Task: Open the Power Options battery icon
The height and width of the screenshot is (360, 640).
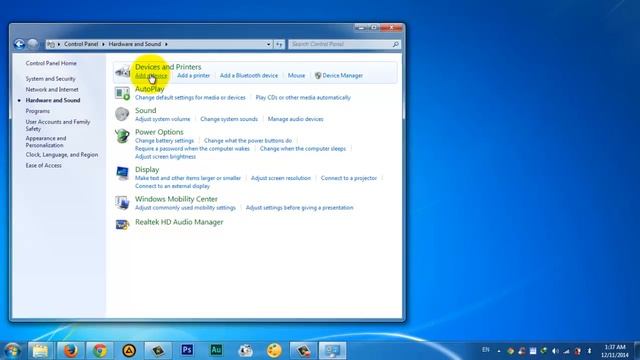Action: click(122, 136)
